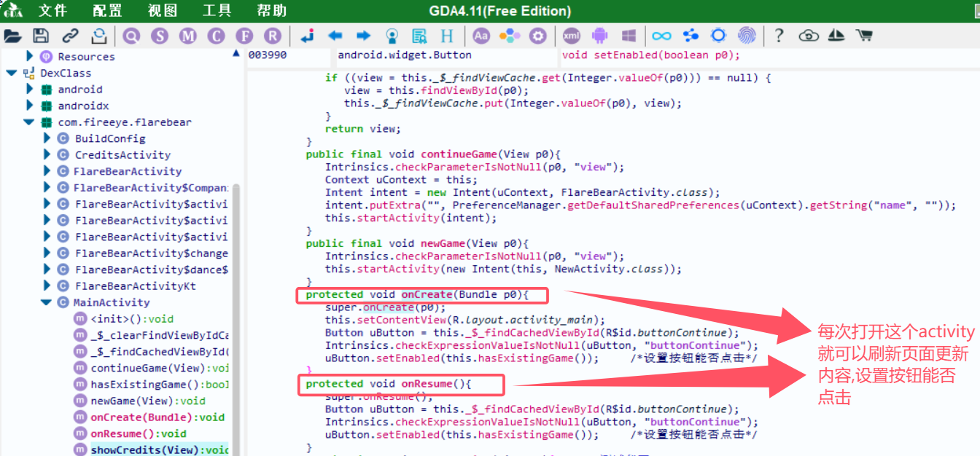Click the sailboat toolbar icon

click(x=836, y=35)
